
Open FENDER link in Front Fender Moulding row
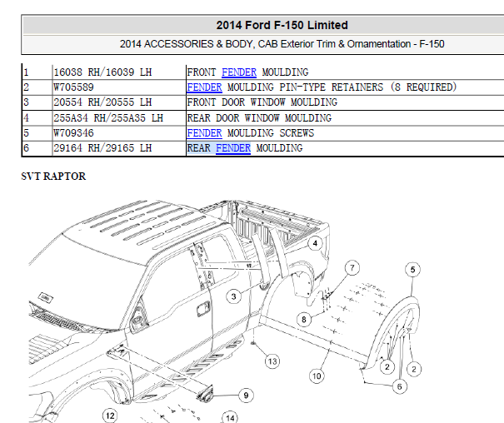tap(239, 72)
